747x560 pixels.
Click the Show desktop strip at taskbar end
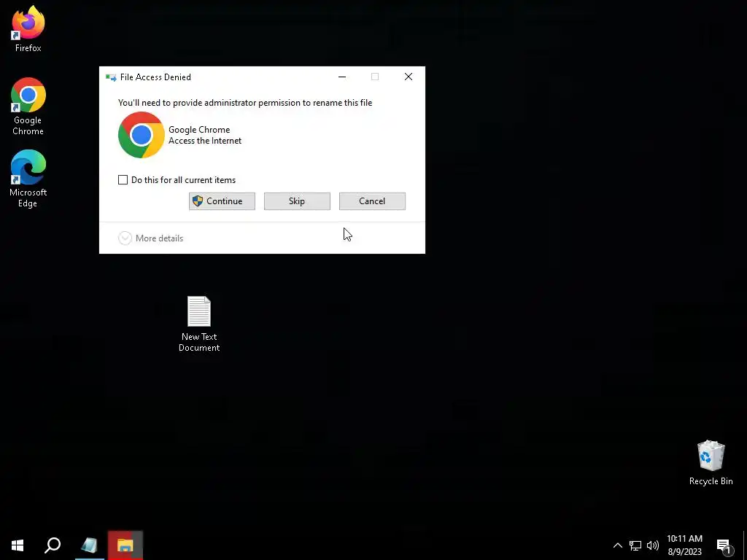click(x=745, y=545)
